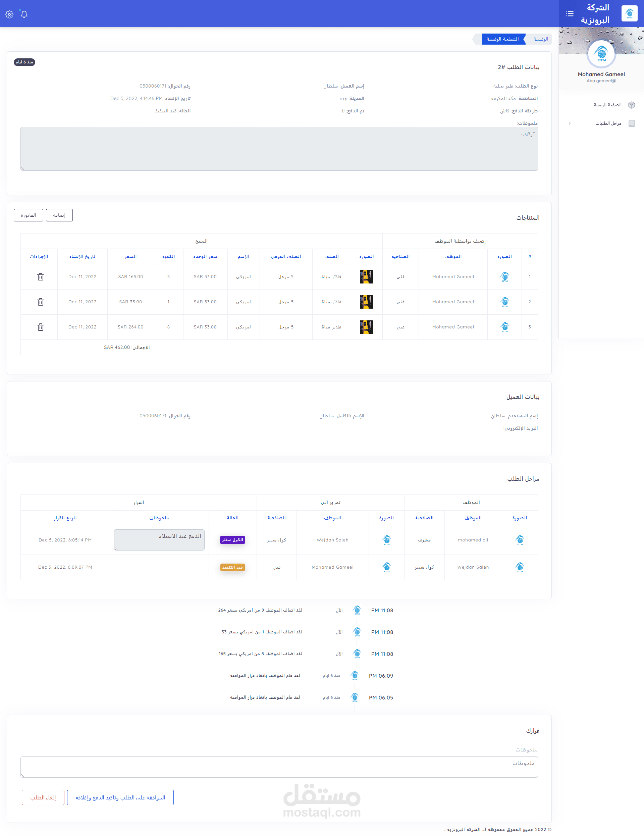Click the company logo in sidebar header
The image size is (644, 836).
(629, 14)
